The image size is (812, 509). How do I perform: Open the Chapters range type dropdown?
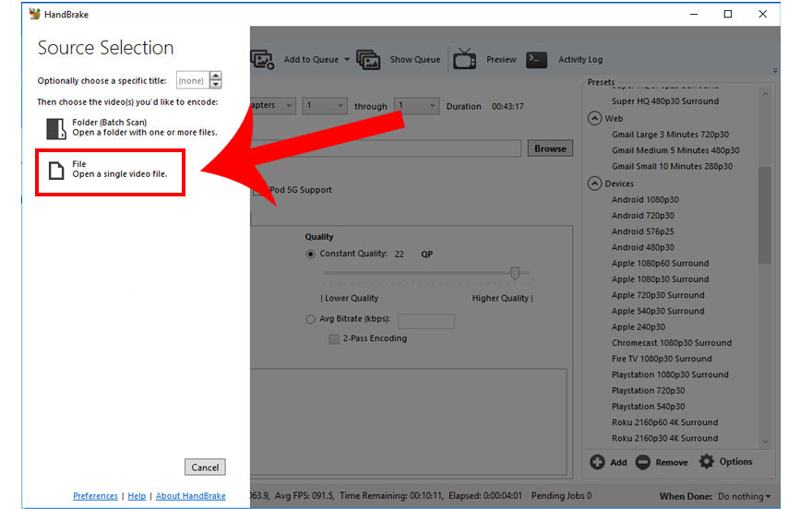pyautogui.click(x=273, y=105)
